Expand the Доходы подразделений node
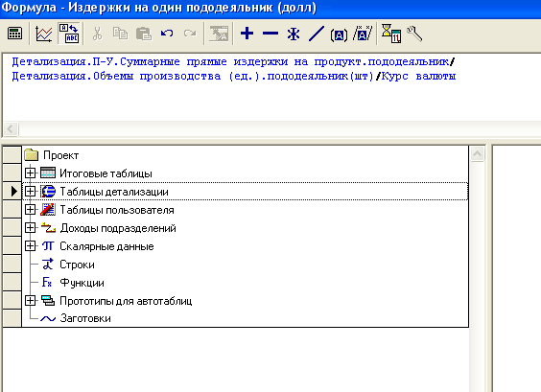Image resolution: width=541 pixels, height=392 pixels. [30, 227]
